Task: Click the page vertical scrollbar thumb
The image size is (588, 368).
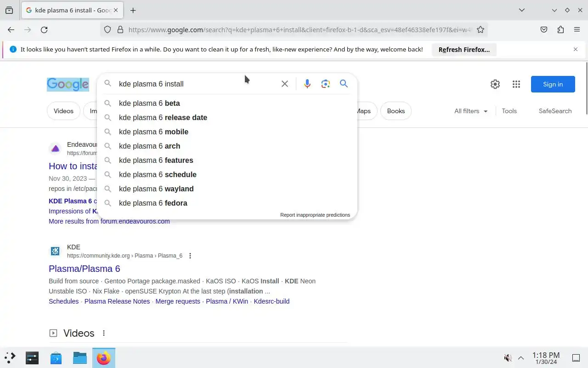Action: click(587, 88)
